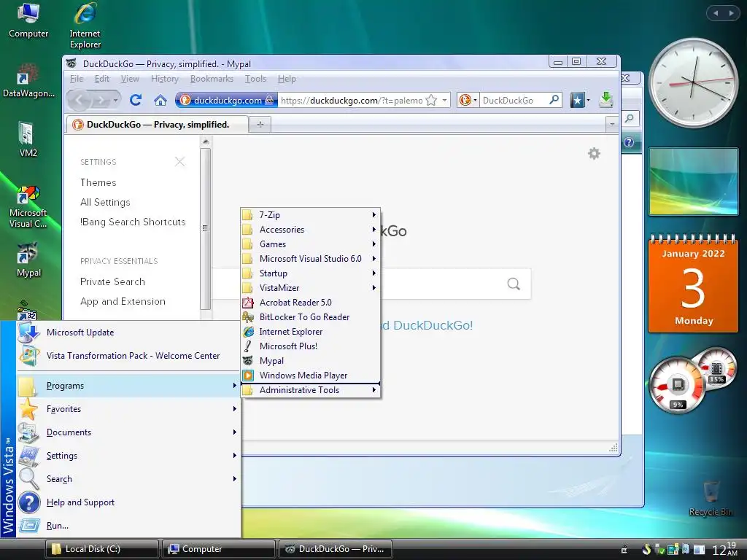The image size is (747, 560).
Task: Open the Computer desktop icon
Action: click(x=28, y=20)
